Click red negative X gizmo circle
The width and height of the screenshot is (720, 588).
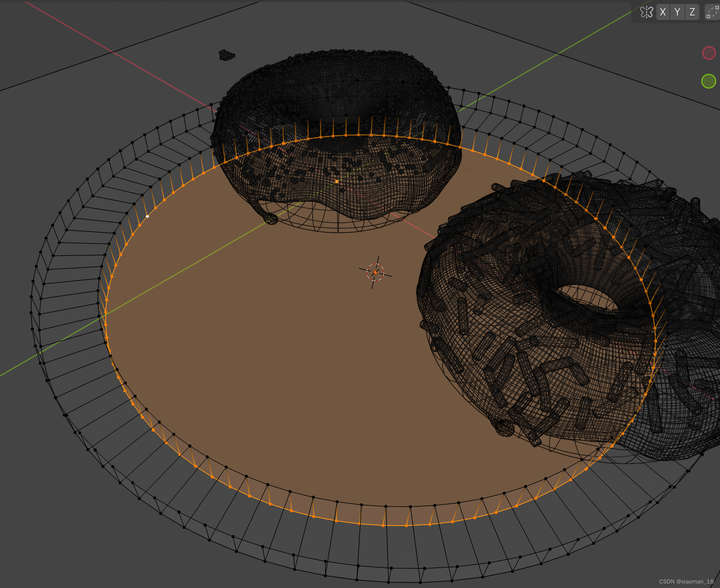tap(709, 53)
